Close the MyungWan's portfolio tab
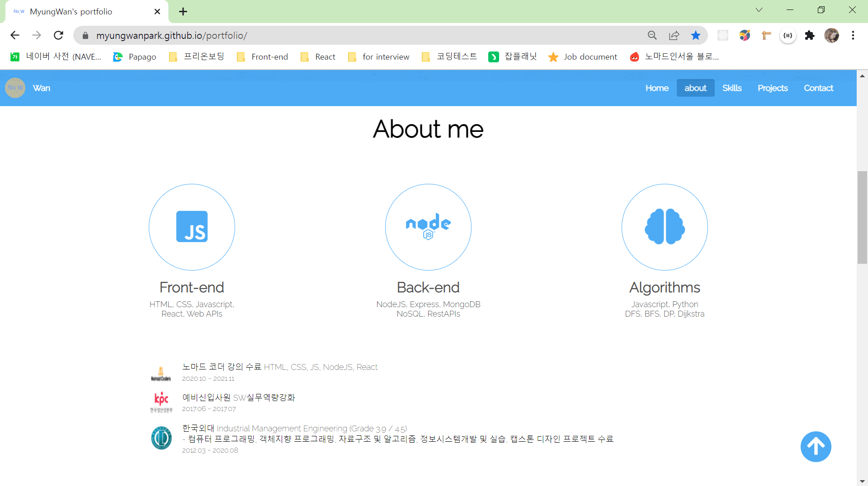The image size is (868, 486). pyautogui.click(x=157, y=12)
